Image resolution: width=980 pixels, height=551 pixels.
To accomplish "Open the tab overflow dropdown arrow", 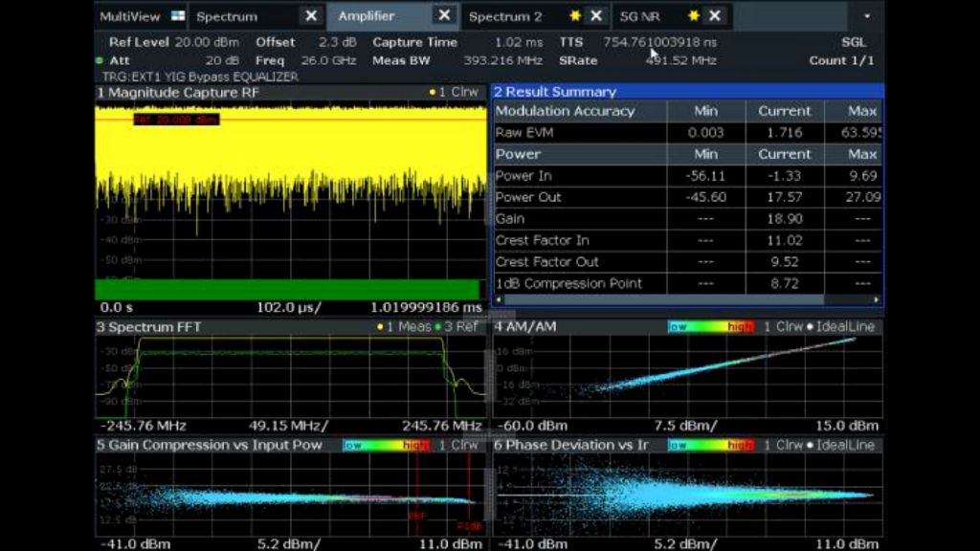I will tap(867, 16).
